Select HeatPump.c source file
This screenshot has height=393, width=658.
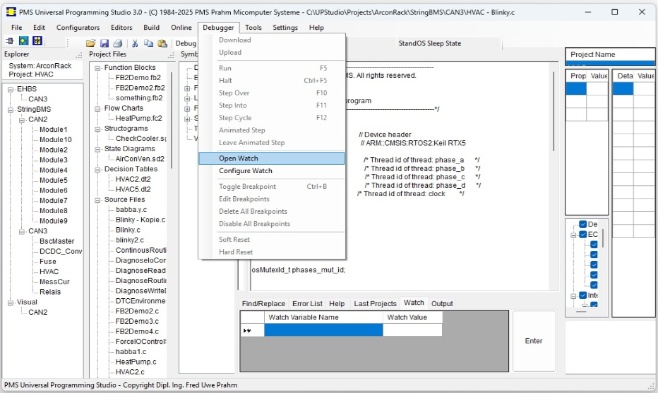point(136,362)
